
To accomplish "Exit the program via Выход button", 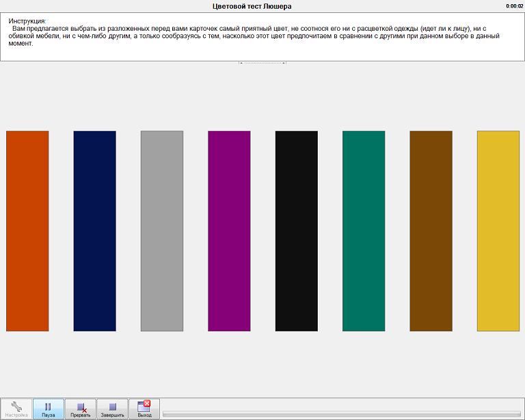I will pos(144,408).
